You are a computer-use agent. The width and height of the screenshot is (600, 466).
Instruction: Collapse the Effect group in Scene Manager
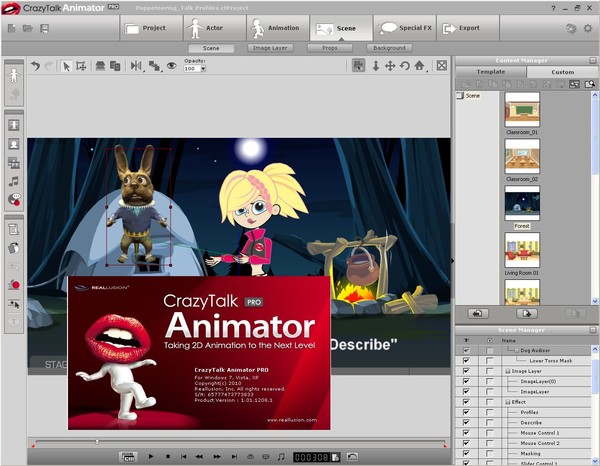(508, 402)
